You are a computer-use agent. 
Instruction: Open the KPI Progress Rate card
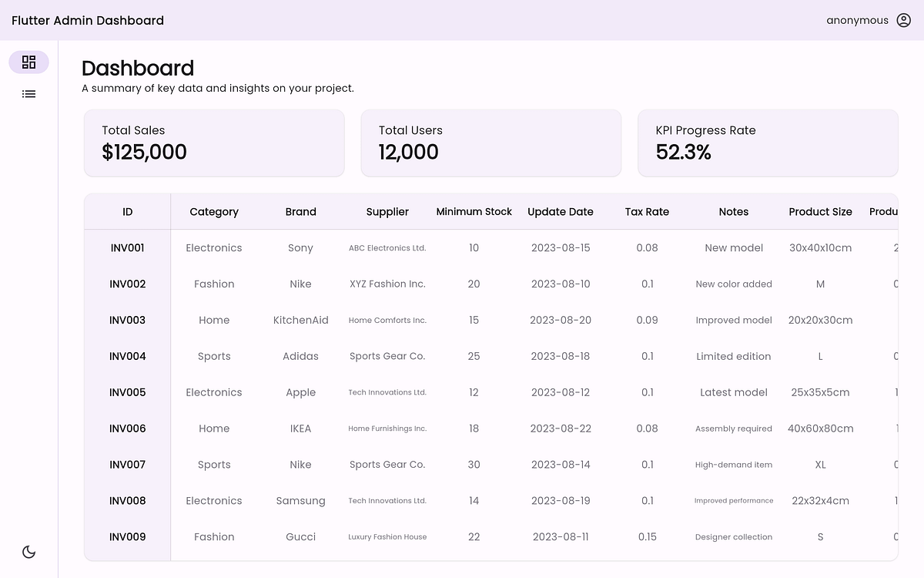pyautogui.click(x=767, y=143)
